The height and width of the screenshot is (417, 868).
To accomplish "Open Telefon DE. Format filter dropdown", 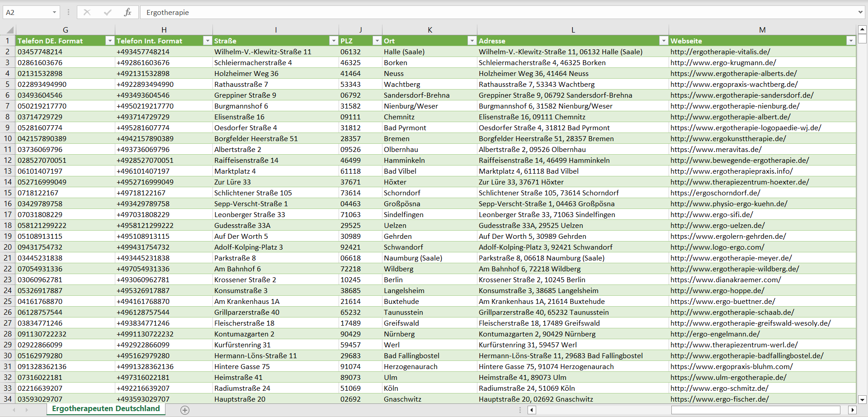I will 109,41.
